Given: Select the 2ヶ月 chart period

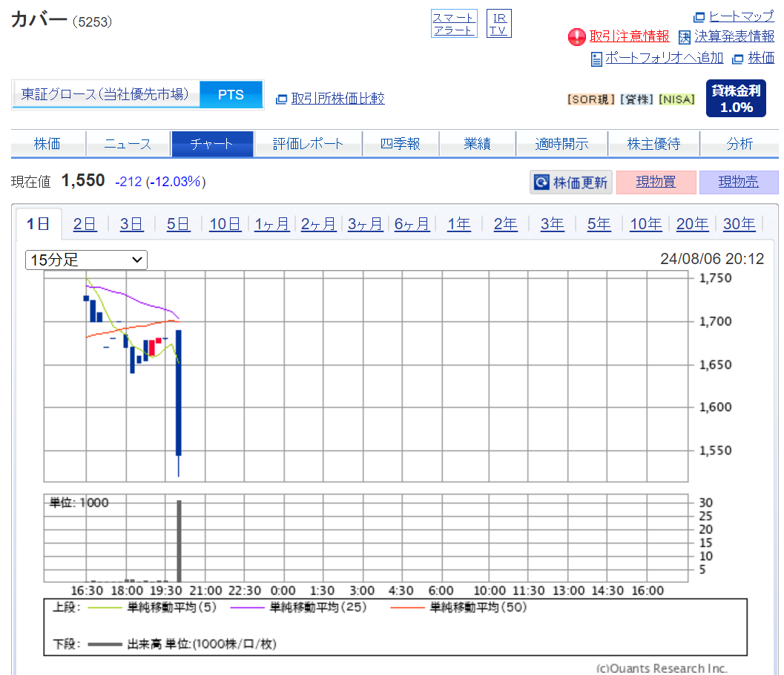Looking at the screenshot, I should [318, 224].
